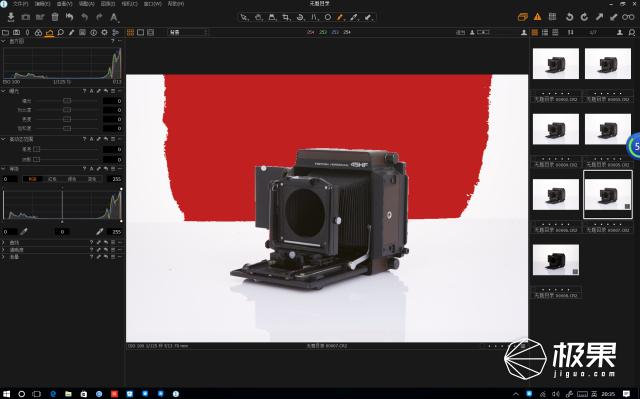
Task: Click the Levels highlight picker eyedropper
Action: pos(99,232)
